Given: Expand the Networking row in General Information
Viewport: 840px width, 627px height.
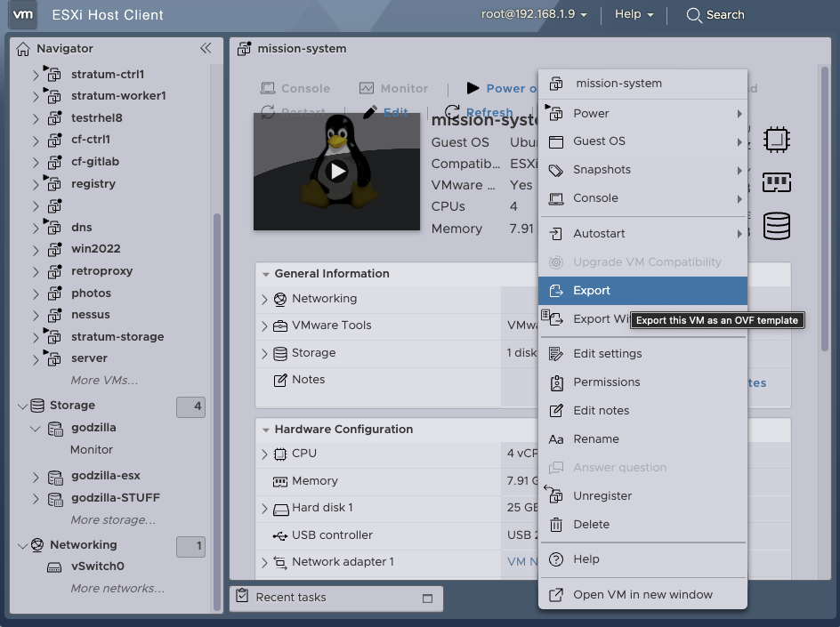Looking at the screenshot, I should coord(264,300).
